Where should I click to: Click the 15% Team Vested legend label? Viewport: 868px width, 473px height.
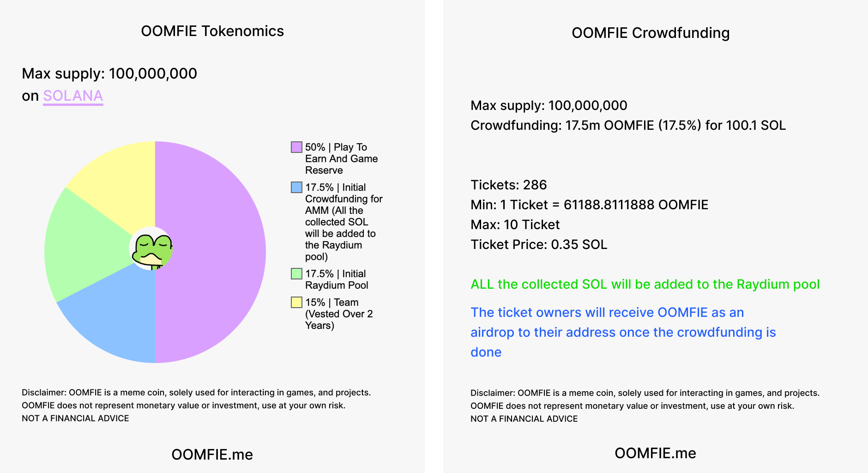[x=339, y=314]
